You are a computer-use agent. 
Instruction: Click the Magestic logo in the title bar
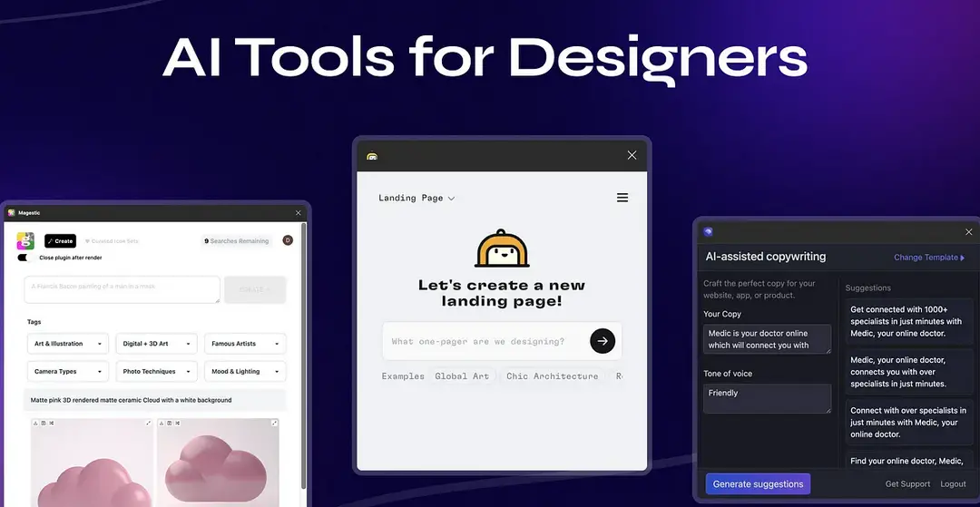pos(11,213)
